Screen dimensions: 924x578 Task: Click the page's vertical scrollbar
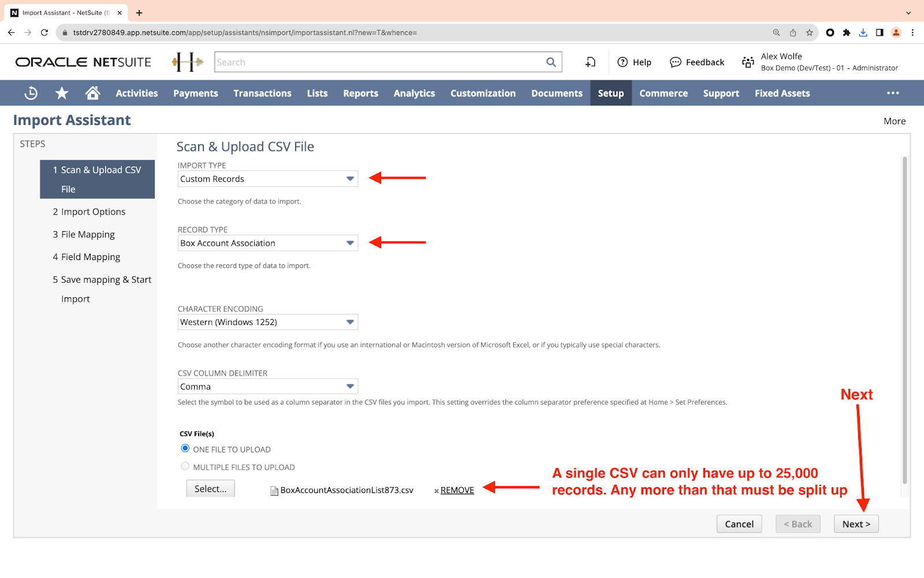click(904, 318)
